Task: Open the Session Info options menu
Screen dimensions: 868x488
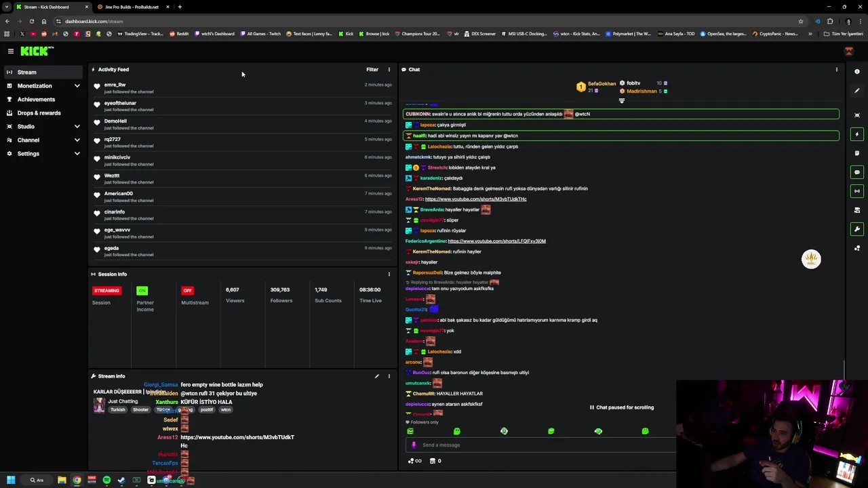Action: [389, 274]
